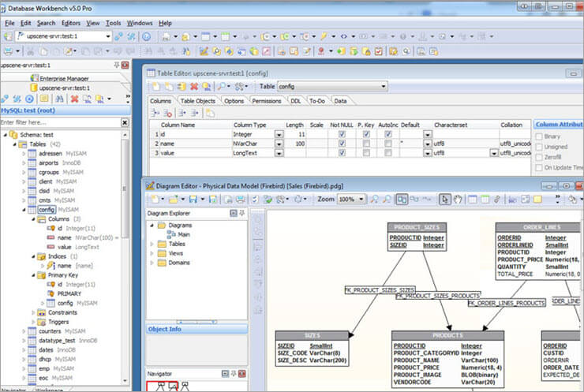584x392 pixels.
Task: Select the Enterprise Manager tab
Action: coord(64,79)
